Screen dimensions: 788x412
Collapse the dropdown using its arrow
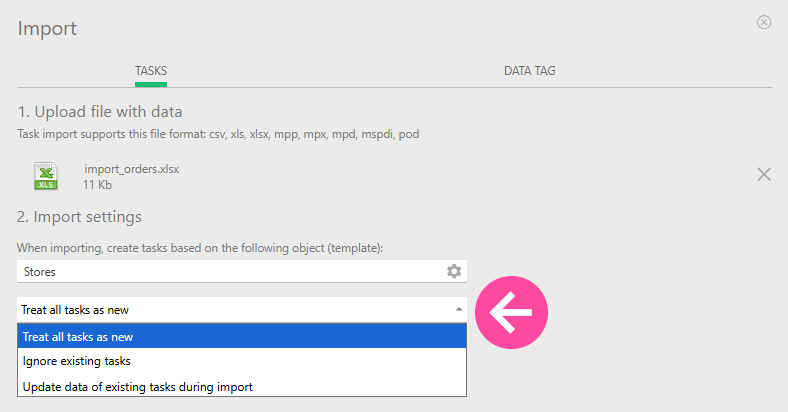click(458, 310)
